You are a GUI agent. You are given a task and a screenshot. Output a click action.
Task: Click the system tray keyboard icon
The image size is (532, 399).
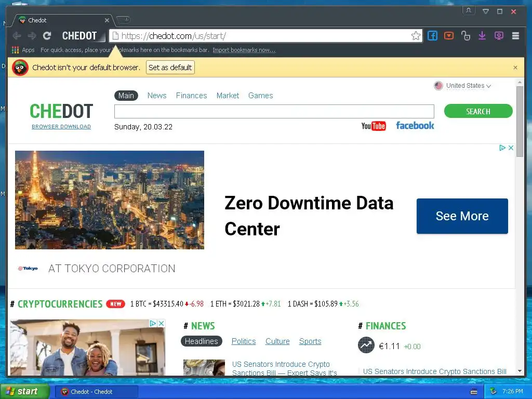tap(474, 392)
